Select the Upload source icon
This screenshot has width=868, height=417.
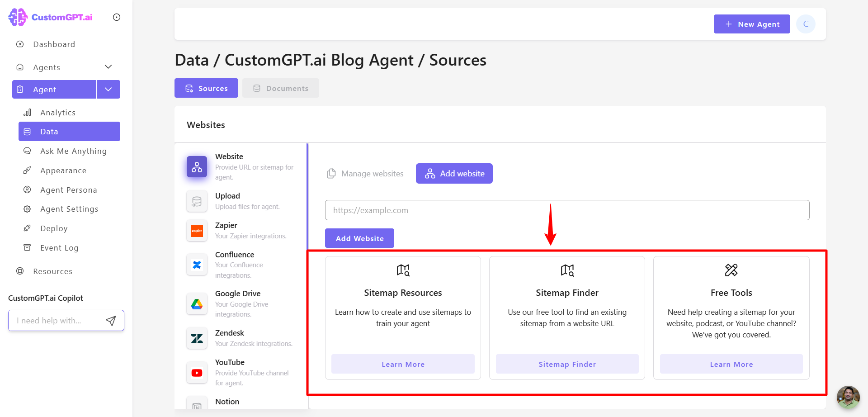[x=197, y=201]
